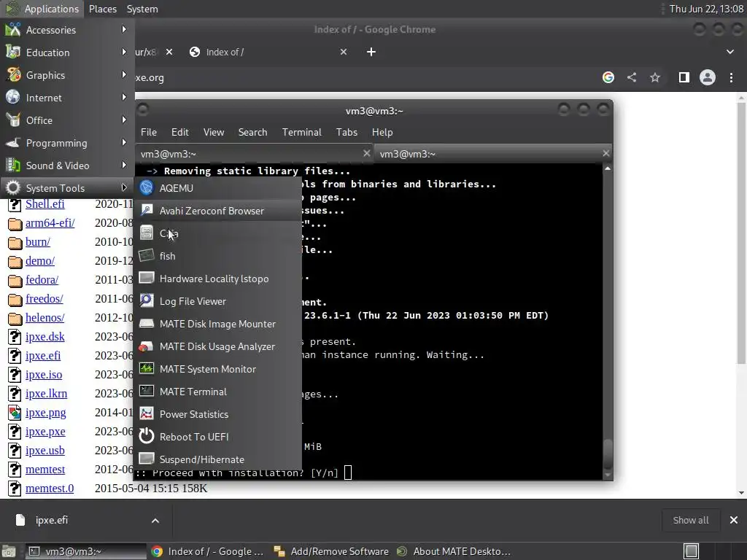Viewport: 747px width, 560px height.
Task: Download ipxe.iso link
Action: point(44,375)
